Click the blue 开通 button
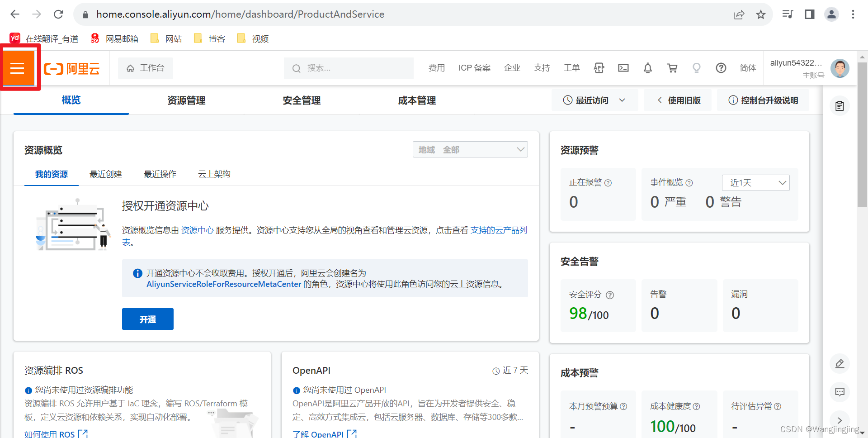Viewport: 868px width, 438px height. pos(148,319)
